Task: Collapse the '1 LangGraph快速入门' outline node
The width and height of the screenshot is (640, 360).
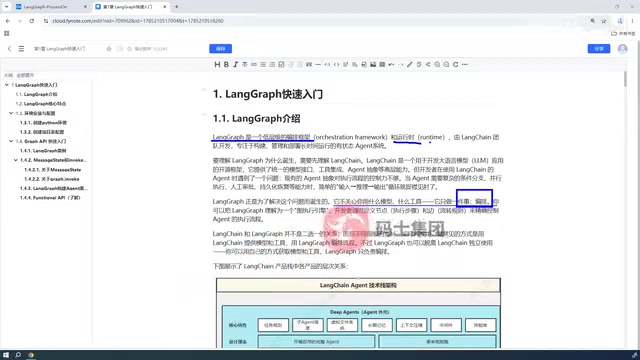Action: tap(7, 85)
